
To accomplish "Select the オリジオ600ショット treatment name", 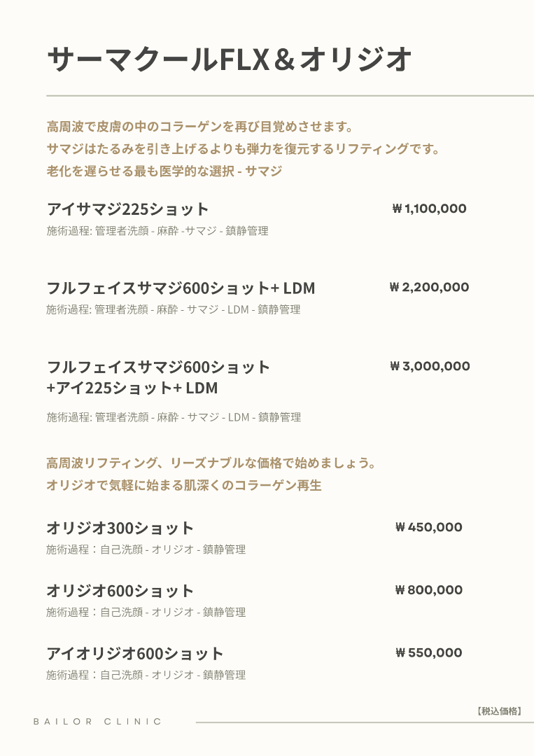I will 120,591.
